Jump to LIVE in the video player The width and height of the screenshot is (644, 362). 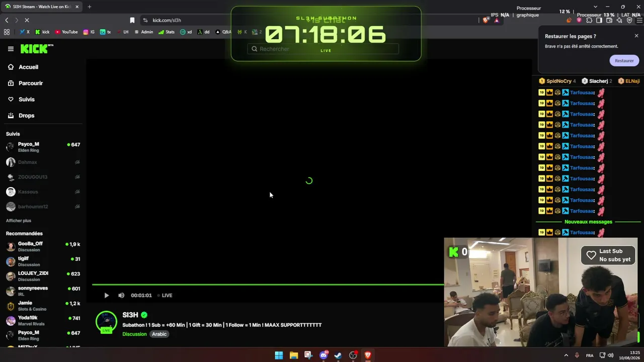click(165, 295)
